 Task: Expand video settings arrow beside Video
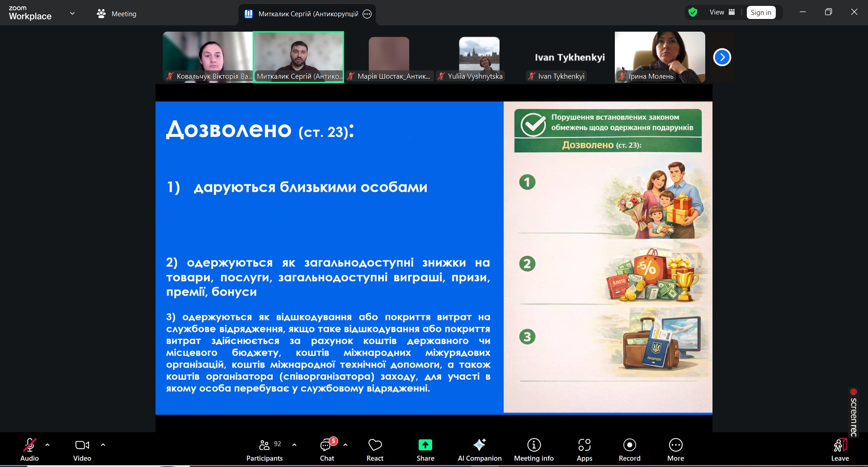[x=103, y=445]
